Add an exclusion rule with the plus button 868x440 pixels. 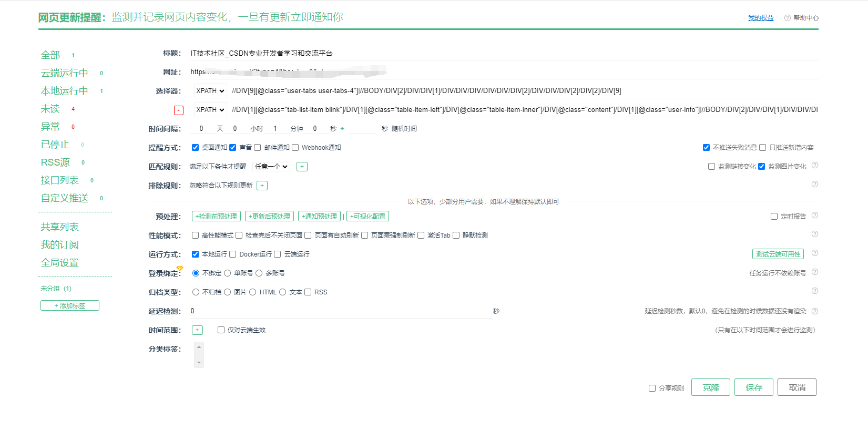click(262, 186)
